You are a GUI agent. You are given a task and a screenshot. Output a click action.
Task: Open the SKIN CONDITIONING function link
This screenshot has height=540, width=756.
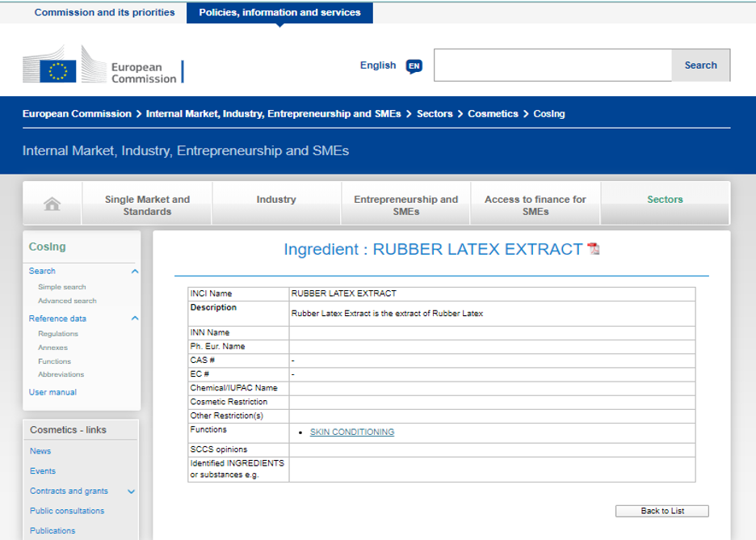coord(352,432)
